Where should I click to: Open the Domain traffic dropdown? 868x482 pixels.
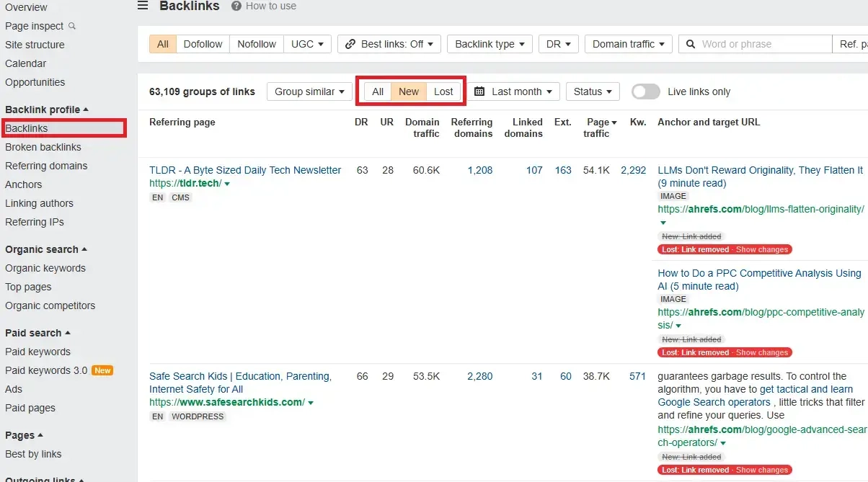pyautogui.click(x=628, y=44)
